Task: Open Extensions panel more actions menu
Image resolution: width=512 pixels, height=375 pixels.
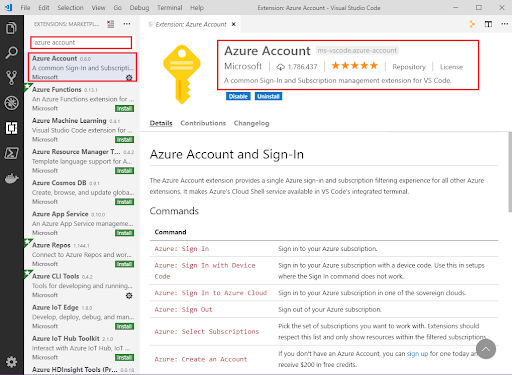Action: coord(127,24)
